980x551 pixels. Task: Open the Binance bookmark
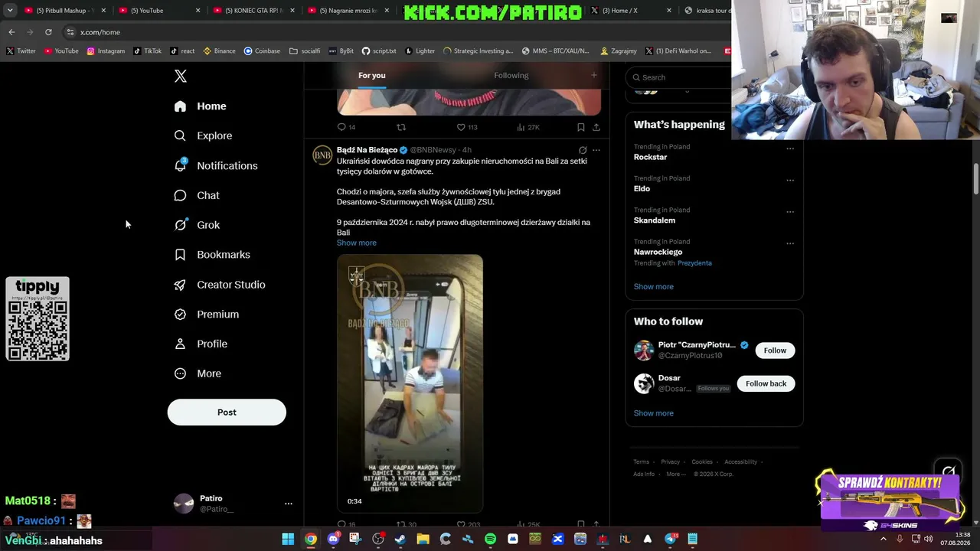pos(219,51)
